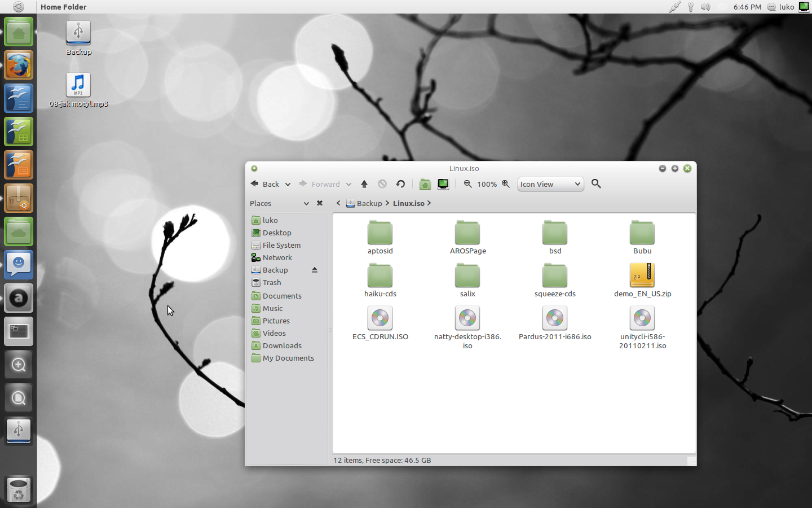Launch Firefox from the Unity launcher

pyautogui.click(x=19, y=65)
